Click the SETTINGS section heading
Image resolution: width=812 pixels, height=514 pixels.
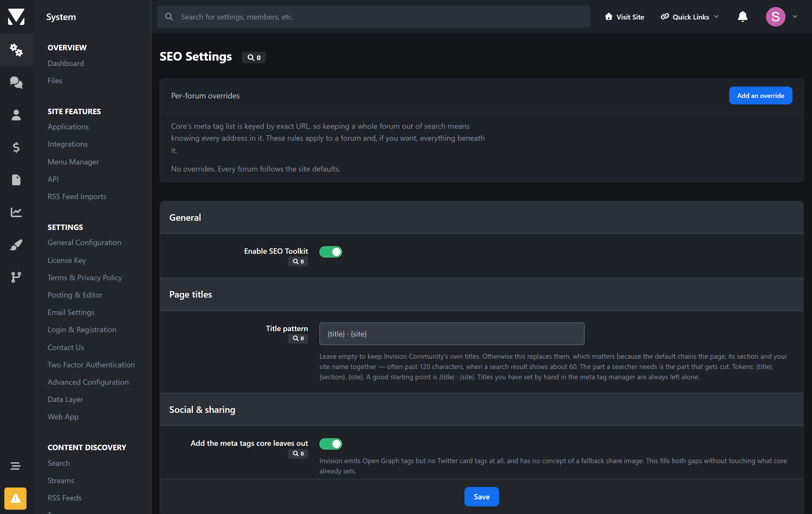(x=65, y=227)
